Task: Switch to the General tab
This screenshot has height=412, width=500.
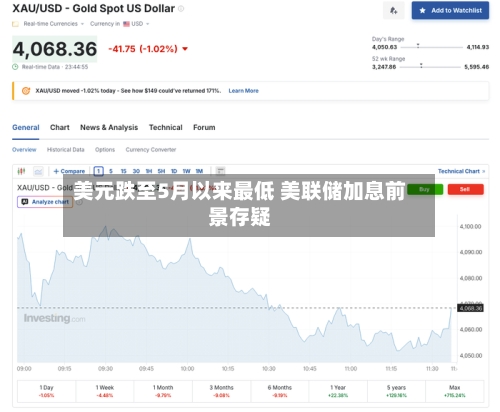Action: pyautogui.click(x=26, y=128)
